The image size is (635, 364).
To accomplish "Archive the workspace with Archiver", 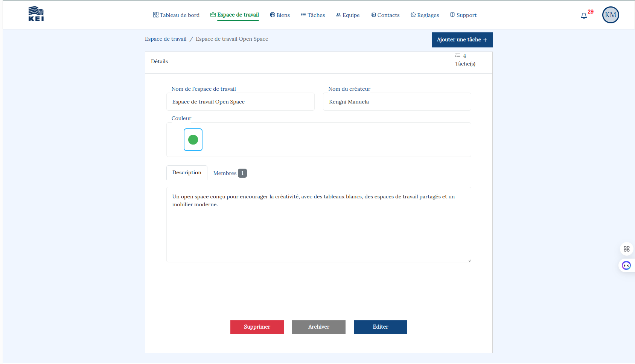I will pyautogui.click(x=319, y=327).
